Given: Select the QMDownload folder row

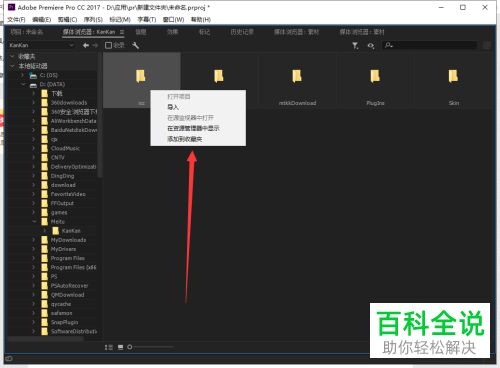Looking at the screenshot, I should (x=53, y=295).
